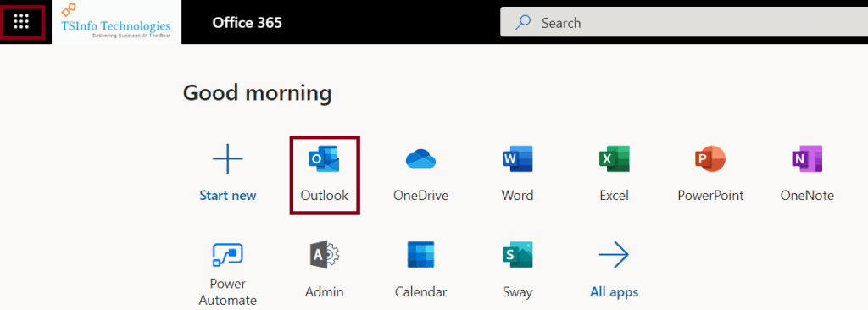The image size is (868, 310).
Task: Open the OneNote app
Action: (807, 174)
